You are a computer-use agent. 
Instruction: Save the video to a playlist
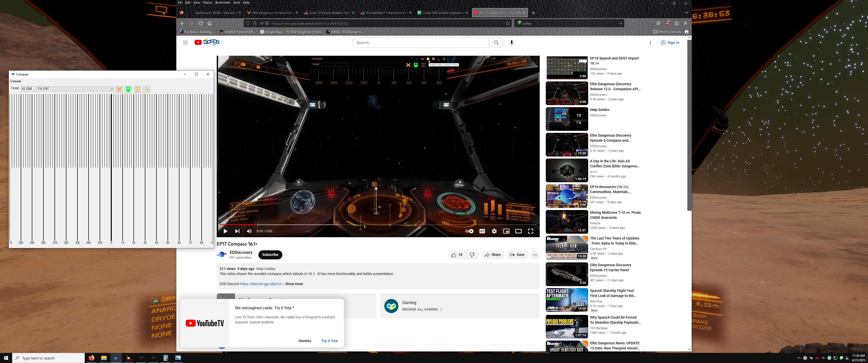pos(517,255)
